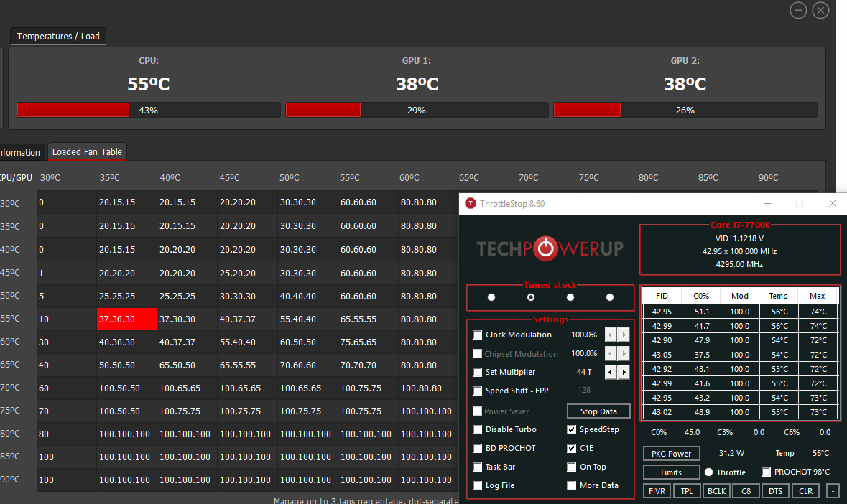Click the GPU 2 26% load bar
This screenshot has height=504, width=847.
tap(685, 110)
